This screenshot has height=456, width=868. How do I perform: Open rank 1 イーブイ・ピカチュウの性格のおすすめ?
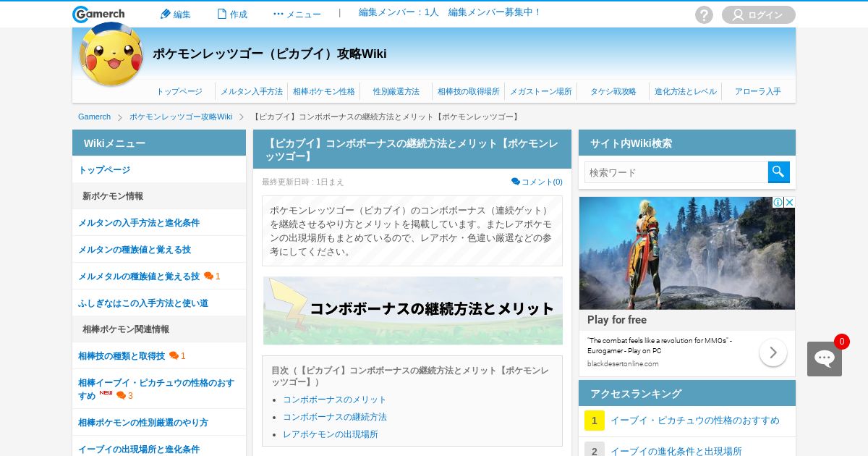point(695,421)
